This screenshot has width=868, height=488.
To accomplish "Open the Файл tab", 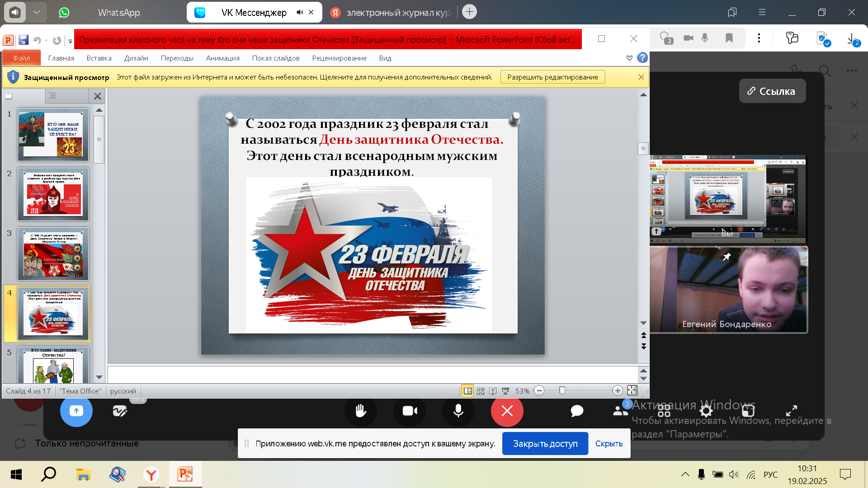I will click(x=21, y=58).
